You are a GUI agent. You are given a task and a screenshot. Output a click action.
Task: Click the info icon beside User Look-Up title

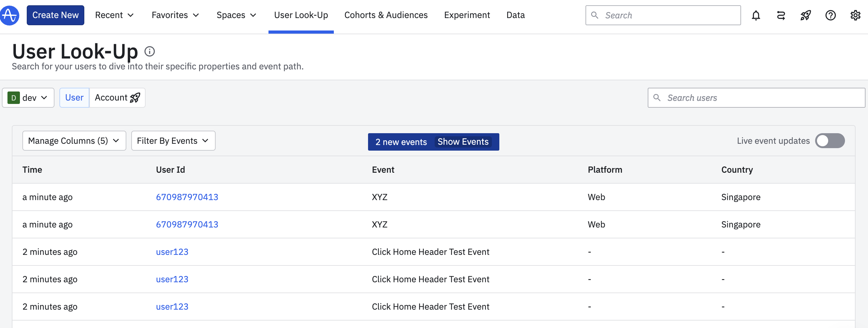149,51
